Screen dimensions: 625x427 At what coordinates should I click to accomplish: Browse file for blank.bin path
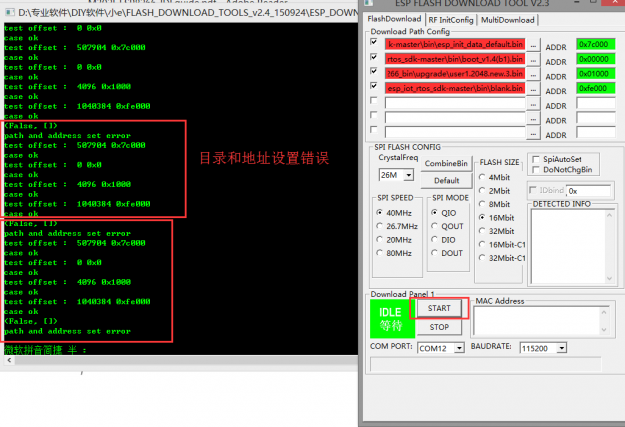coord(533,90)
